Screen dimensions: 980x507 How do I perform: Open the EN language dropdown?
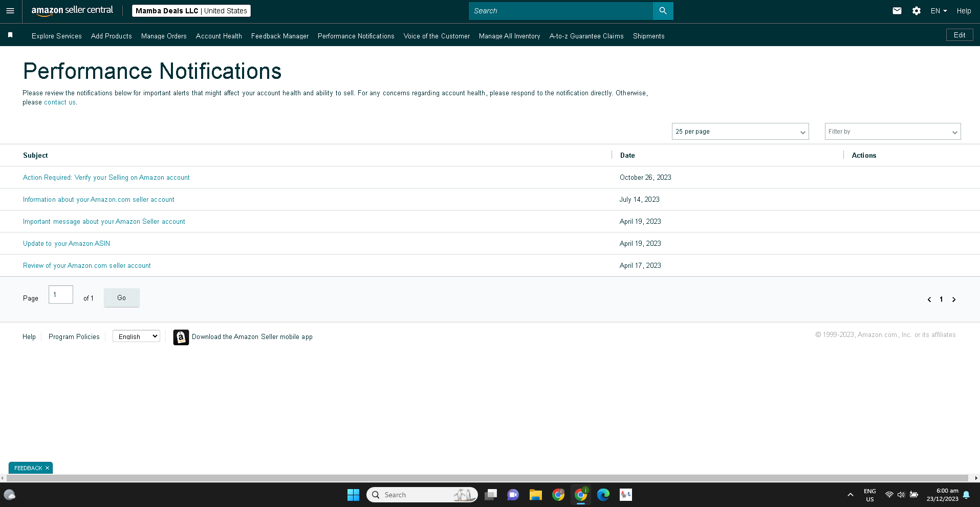[939, 11]
